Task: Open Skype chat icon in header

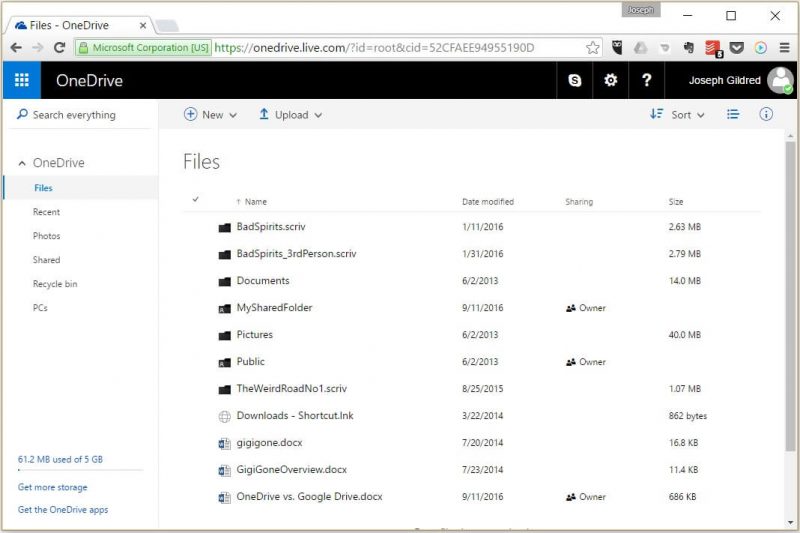Action: 574,80
